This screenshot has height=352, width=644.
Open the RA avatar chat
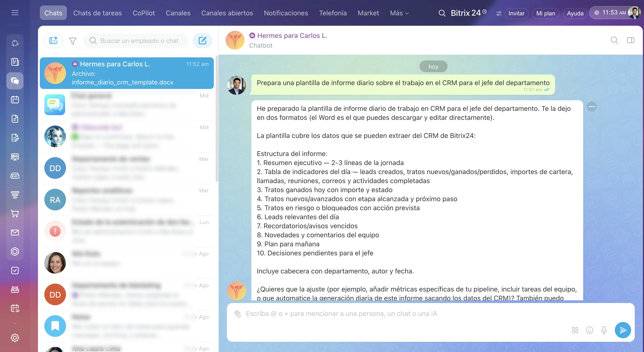click(x=127, y=200)
